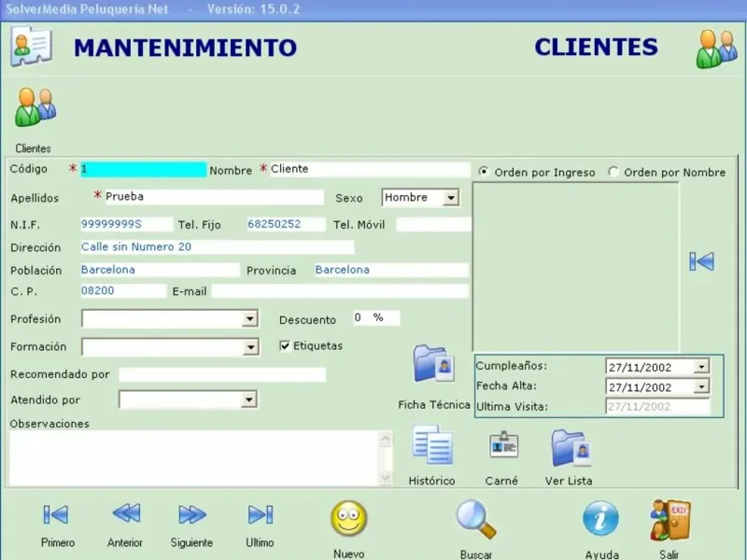Image resolution: width=747 pixels, height=560 pixels.
Task: Click the empty client list box
Action: pyautogui.click(x=575, y=267)
